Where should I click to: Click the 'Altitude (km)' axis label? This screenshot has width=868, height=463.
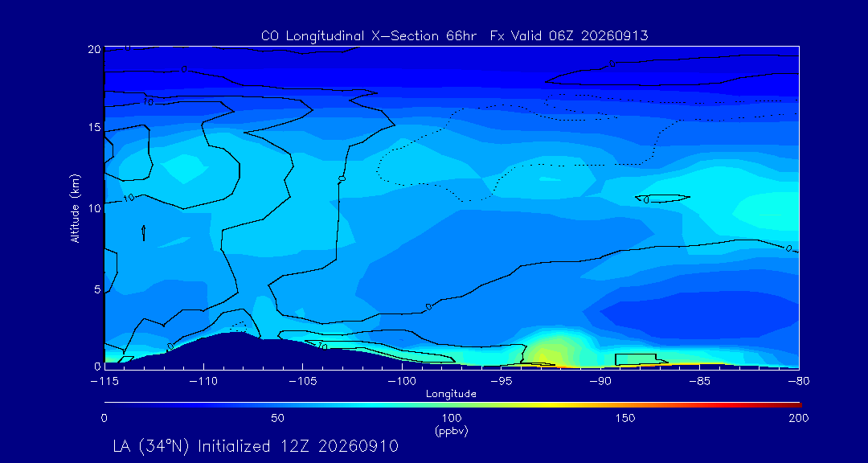tap(74, 207)
